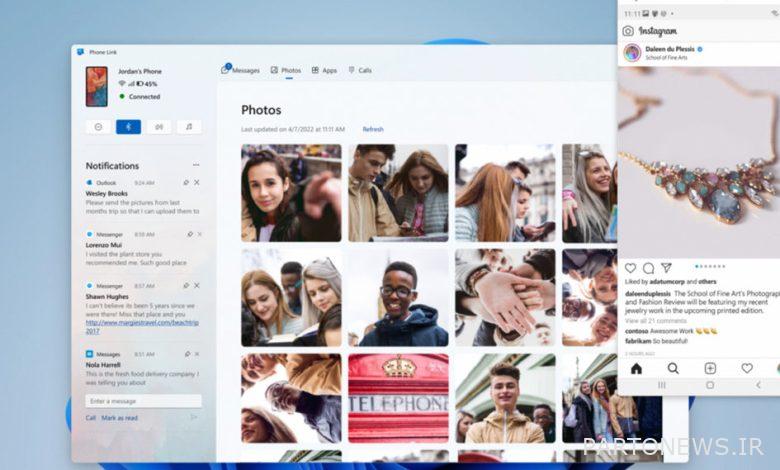Screen dimensions: 780x470
Task: Open comments with the speech bubble icon
Action: coord(648,268)
